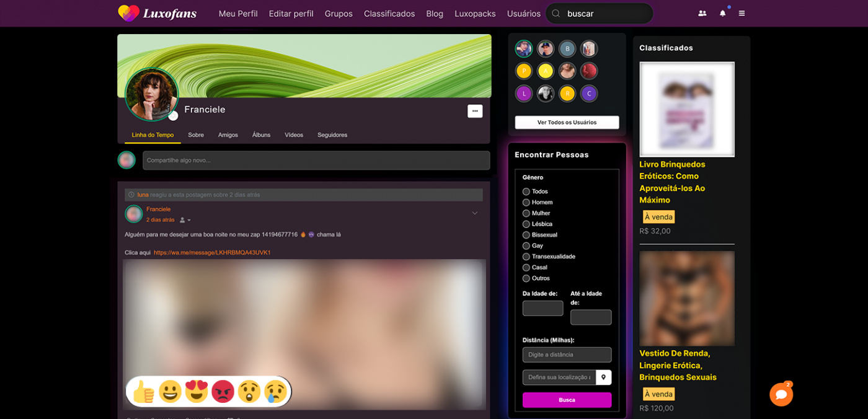Screen dimensions: 868x419
Task: Open Editar perfil in the navbar
Action: 291,14
